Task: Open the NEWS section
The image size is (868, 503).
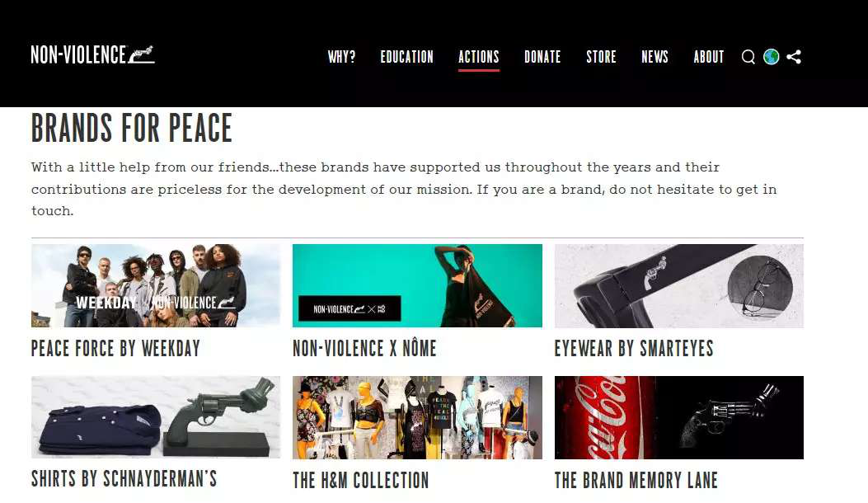Action: (655, 57)
